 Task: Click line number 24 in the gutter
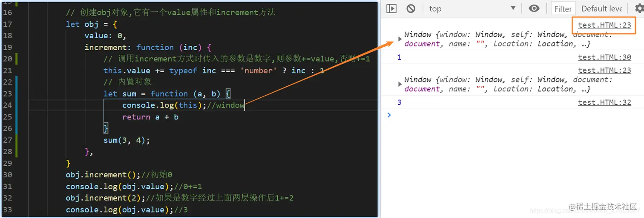7,105
